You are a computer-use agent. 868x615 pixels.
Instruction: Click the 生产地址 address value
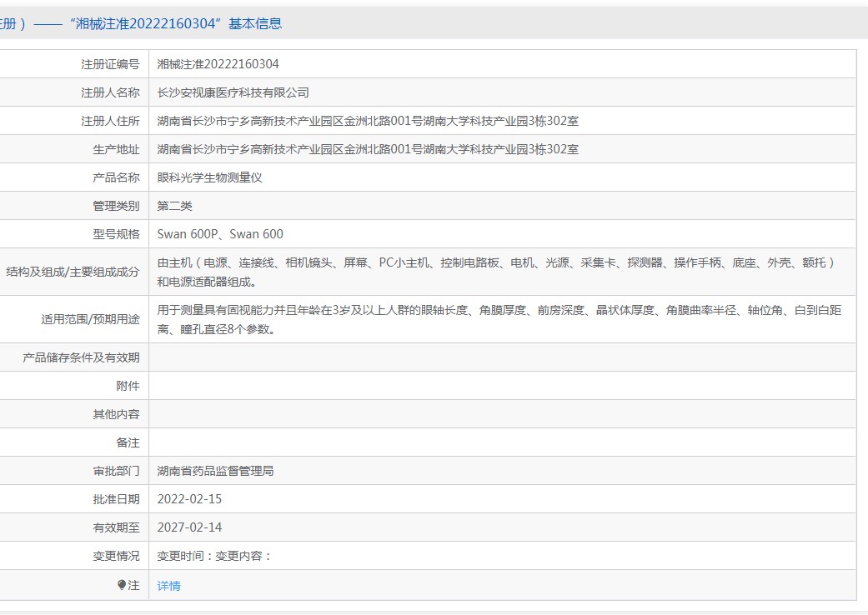[368, 149]
